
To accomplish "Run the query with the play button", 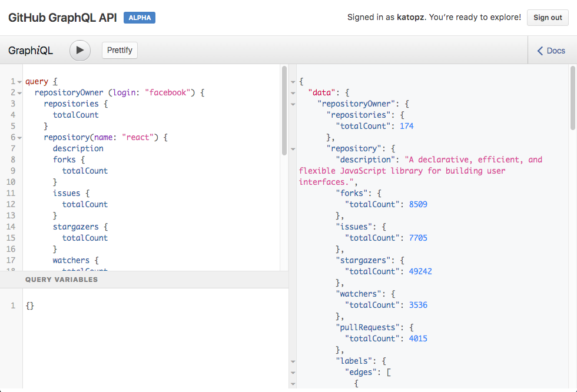I will click(80, 51).
